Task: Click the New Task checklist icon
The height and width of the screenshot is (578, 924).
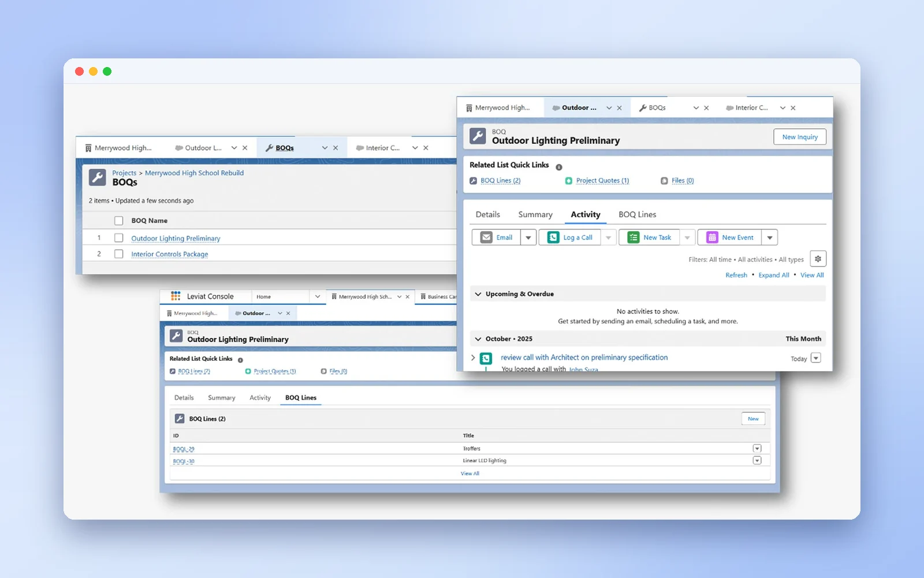Action: [x=634, y=238]
